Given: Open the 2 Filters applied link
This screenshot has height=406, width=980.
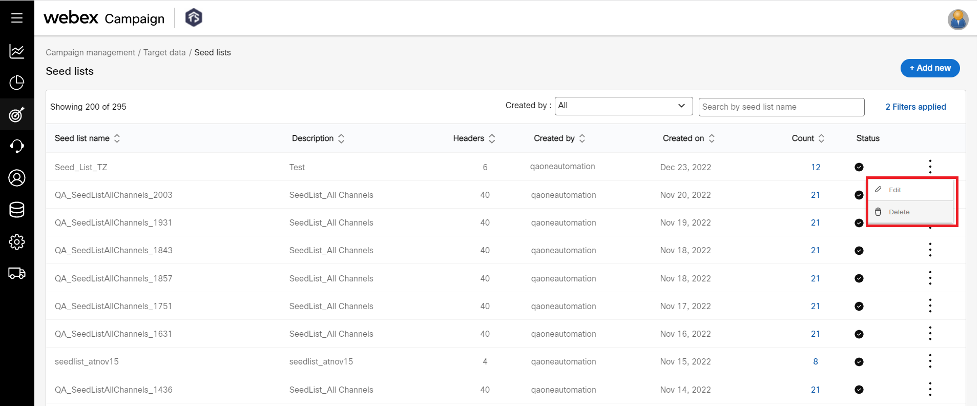Looking at the screenshot, I should (915, 107).
